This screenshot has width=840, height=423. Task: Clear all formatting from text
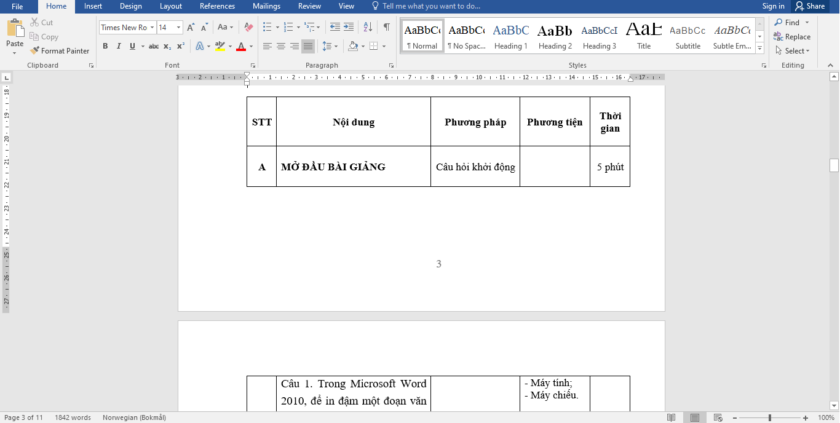250,27
